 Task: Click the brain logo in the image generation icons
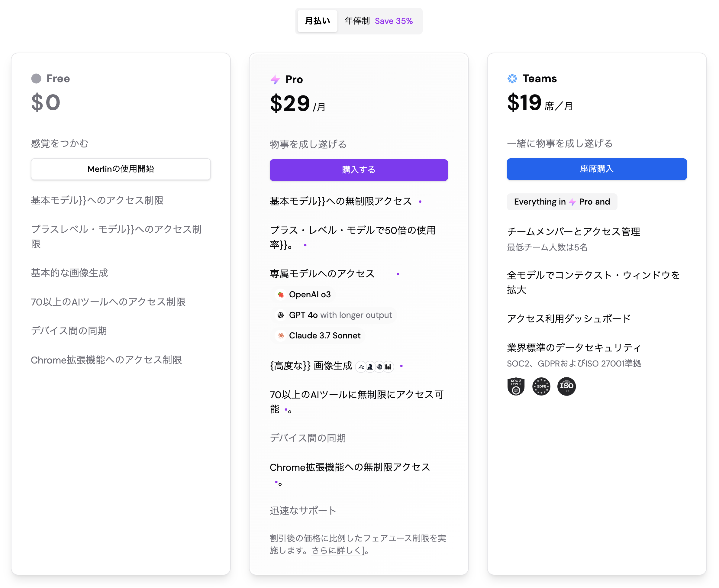click(x=379, y=367)
